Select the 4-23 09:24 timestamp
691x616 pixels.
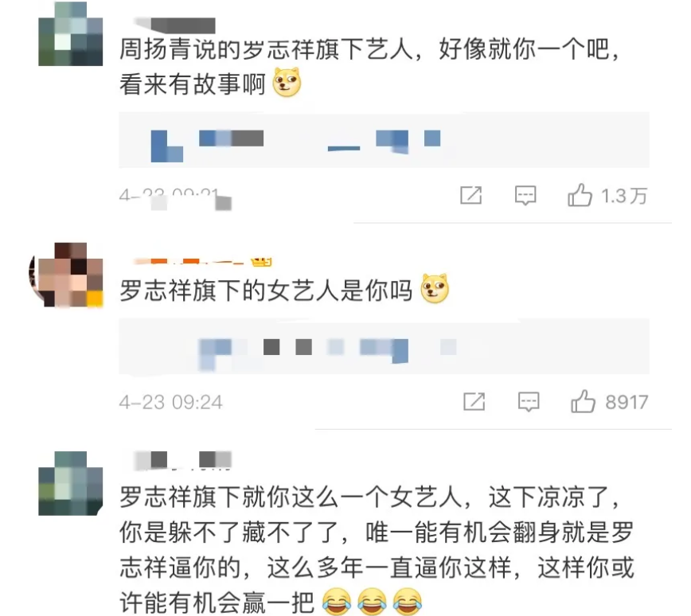(x=171, y=402)
